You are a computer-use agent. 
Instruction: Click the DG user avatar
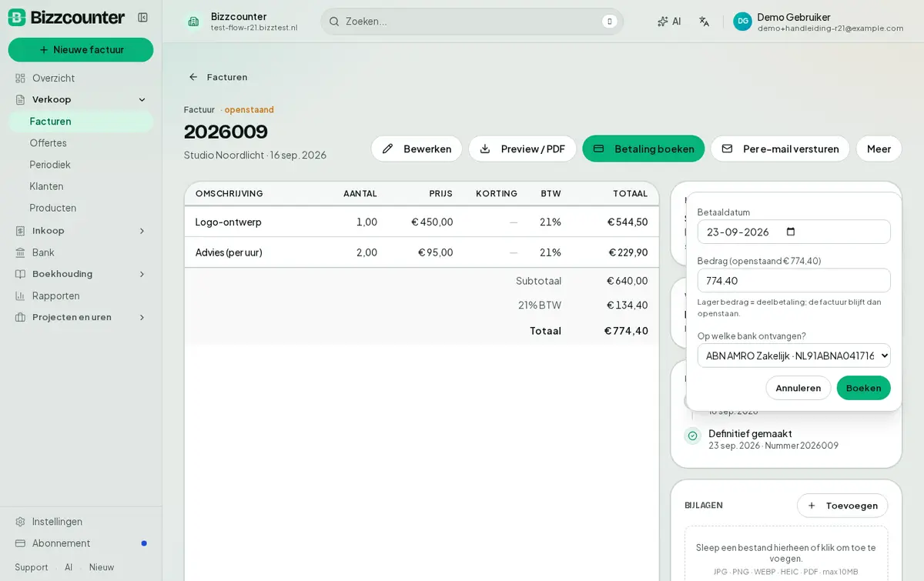click(x=742, y=22)
